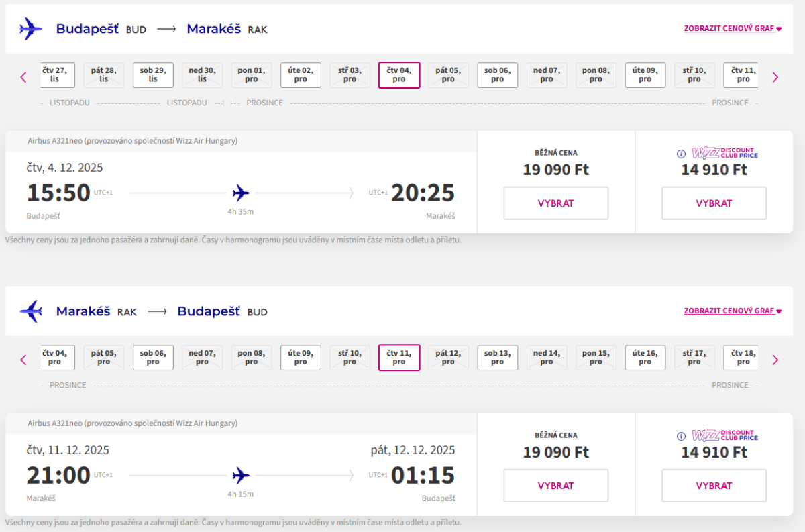Select return date pát 12, pro
Viewport: 805px width, 532px height.
[x=448, y=358]
